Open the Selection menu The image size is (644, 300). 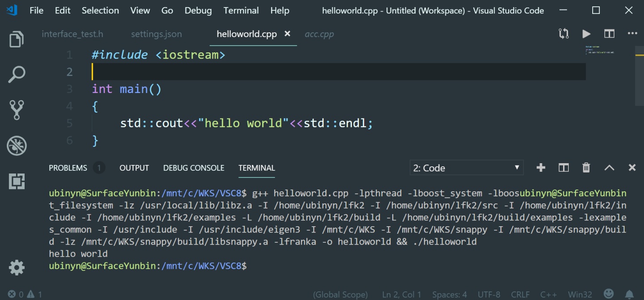pyautogui.click(x=100, y=10)
